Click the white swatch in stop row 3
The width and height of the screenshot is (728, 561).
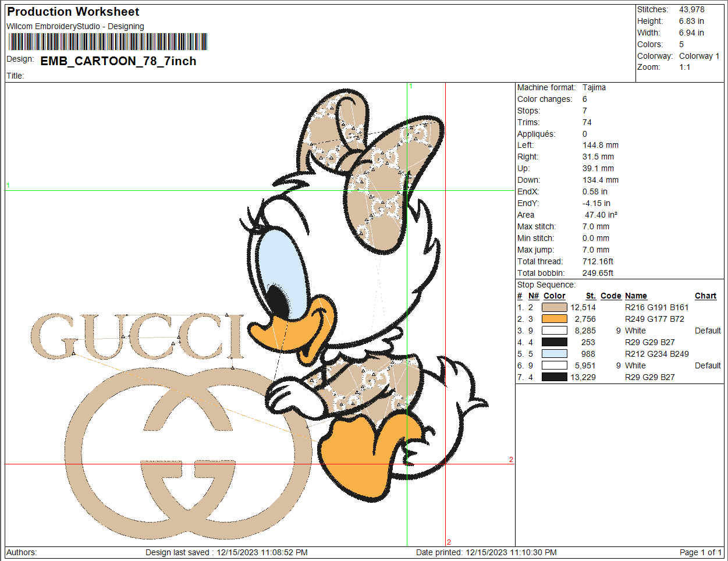554,331
